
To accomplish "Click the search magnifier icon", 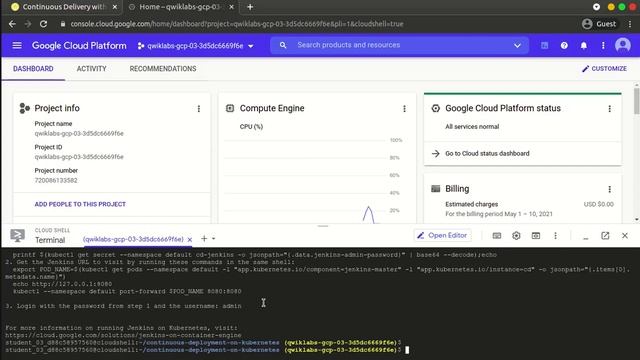I will point(283,45).
